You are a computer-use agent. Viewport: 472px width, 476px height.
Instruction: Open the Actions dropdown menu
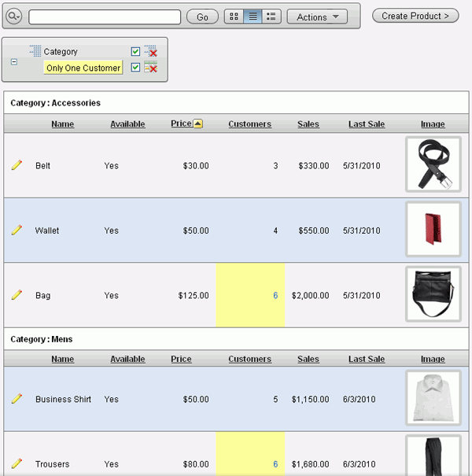[317, 17]
